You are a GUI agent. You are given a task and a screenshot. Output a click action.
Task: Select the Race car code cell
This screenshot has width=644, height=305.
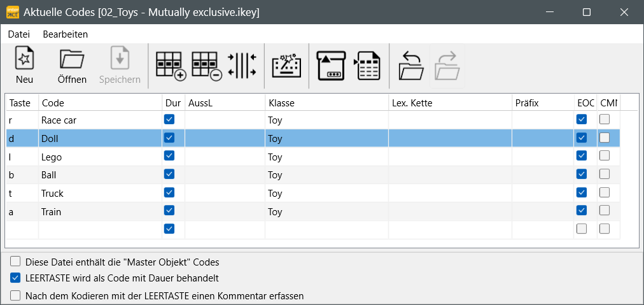pyautogui.click(x=100, y=120)
